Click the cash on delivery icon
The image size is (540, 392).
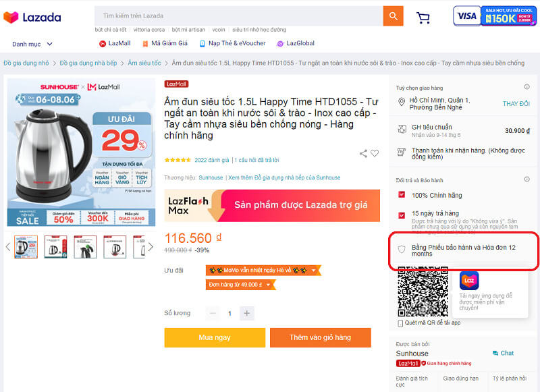point(402,152)
